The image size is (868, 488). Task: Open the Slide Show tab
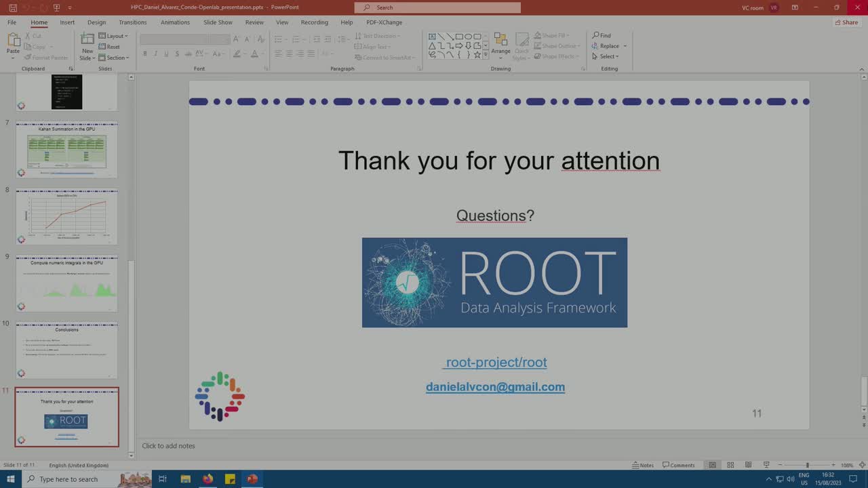(x=218, y=22)
